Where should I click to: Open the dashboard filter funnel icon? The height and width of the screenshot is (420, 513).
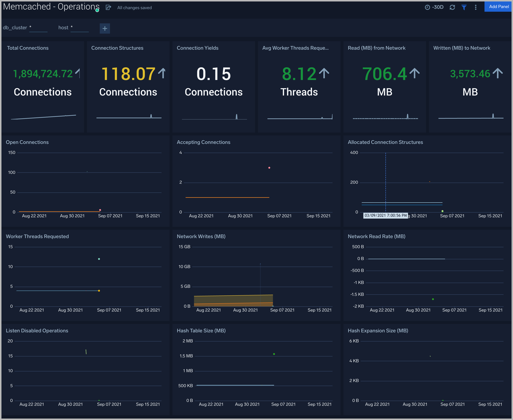[x=464, y=7]
